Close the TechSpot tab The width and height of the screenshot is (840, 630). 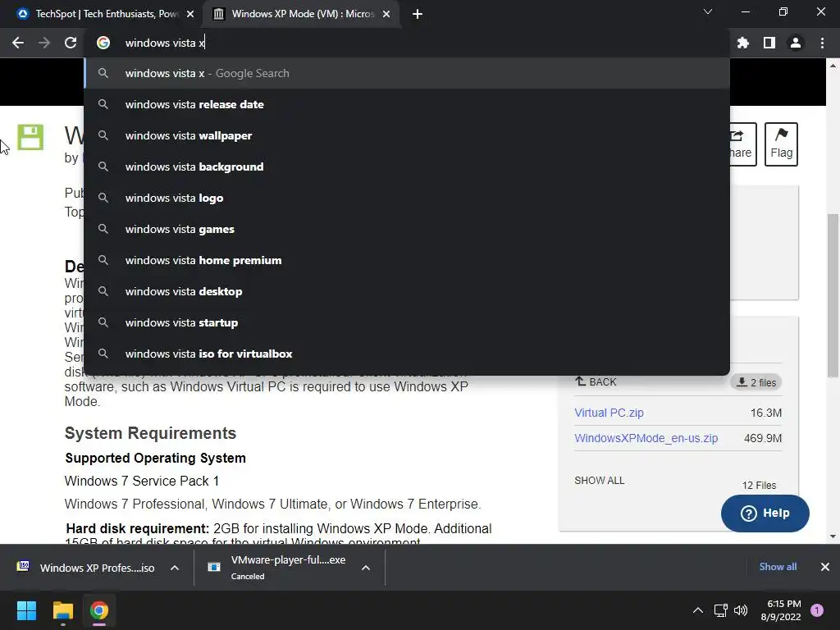(190, 14)
